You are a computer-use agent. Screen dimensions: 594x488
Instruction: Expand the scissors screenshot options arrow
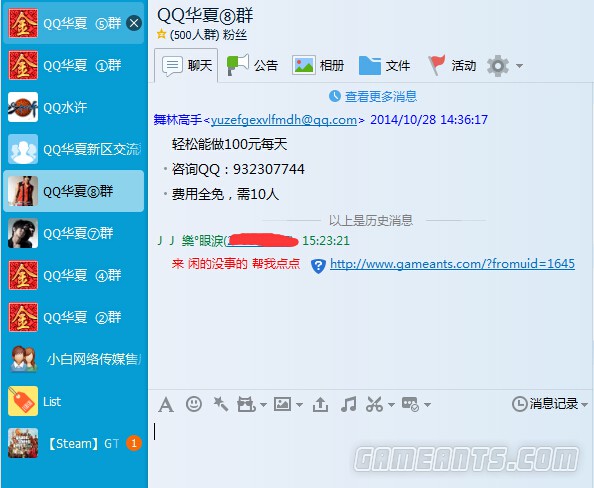[391, 405]
